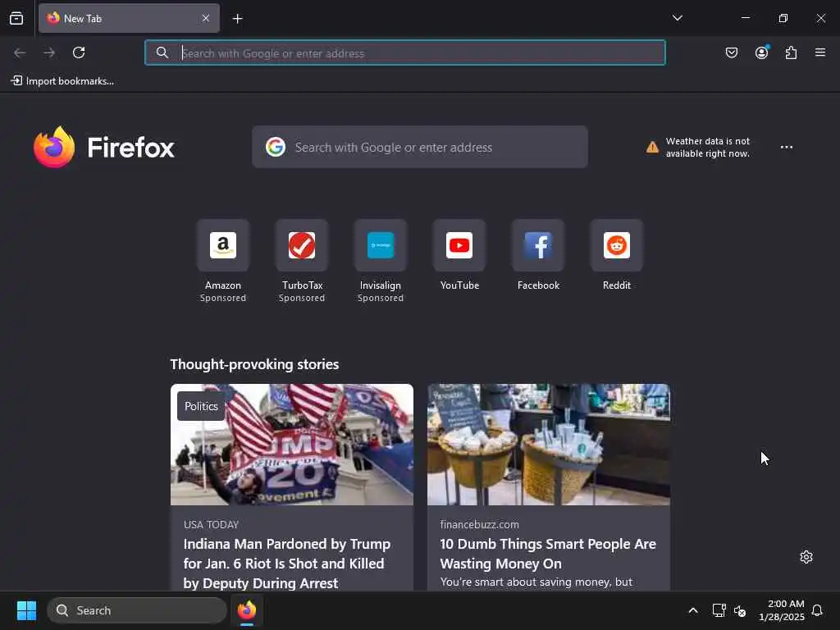Open Indiana Man Pardoned by Trump headline

(287, 563)
